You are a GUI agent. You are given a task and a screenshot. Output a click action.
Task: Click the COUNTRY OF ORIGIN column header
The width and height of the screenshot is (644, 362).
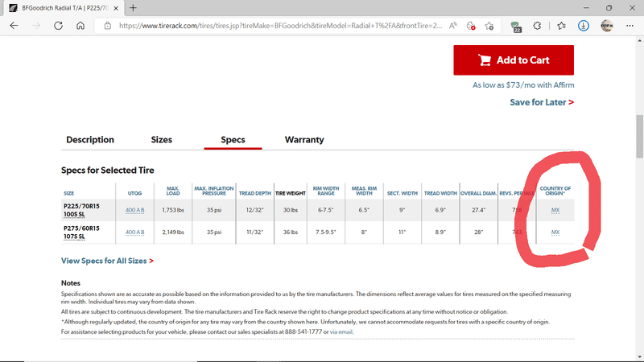click(555, 191)
